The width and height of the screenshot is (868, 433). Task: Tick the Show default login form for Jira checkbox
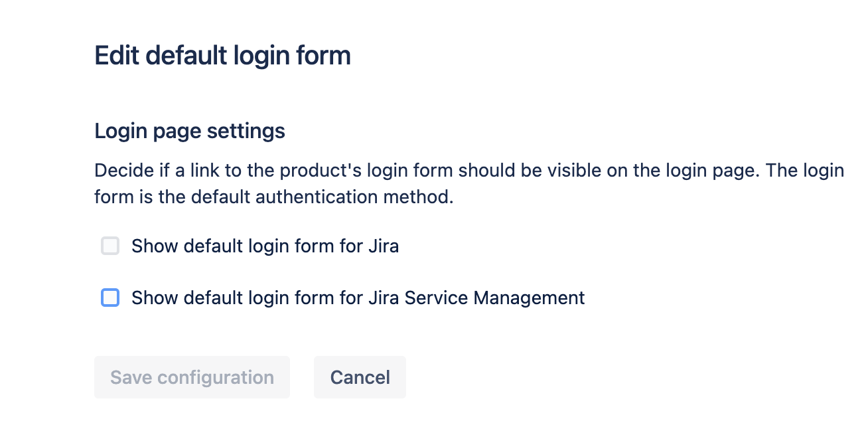click(110, 246)
